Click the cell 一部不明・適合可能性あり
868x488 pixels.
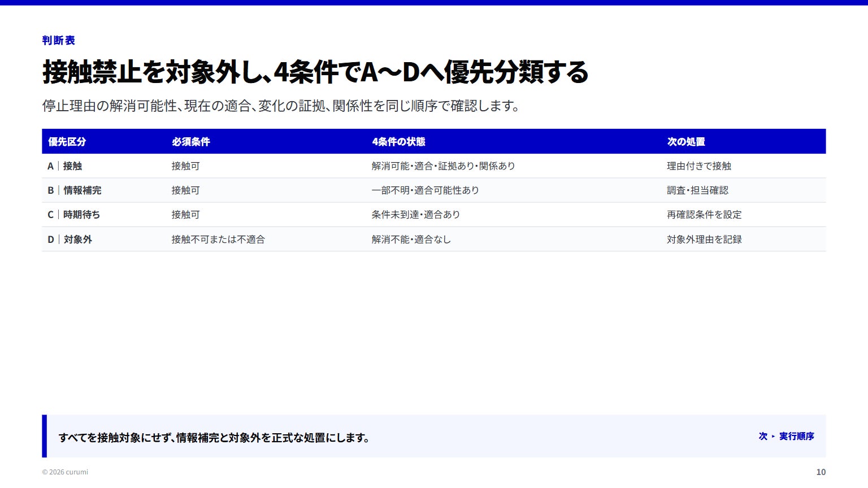pyautogui.click(x=426, y=190)
